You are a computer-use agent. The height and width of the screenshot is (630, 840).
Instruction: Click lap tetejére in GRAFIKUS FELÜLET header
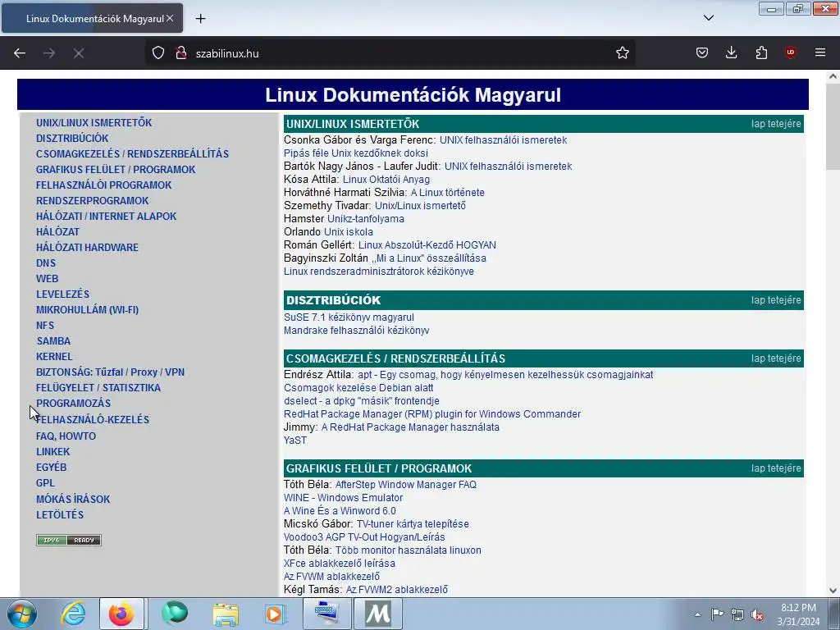point(776,468)
